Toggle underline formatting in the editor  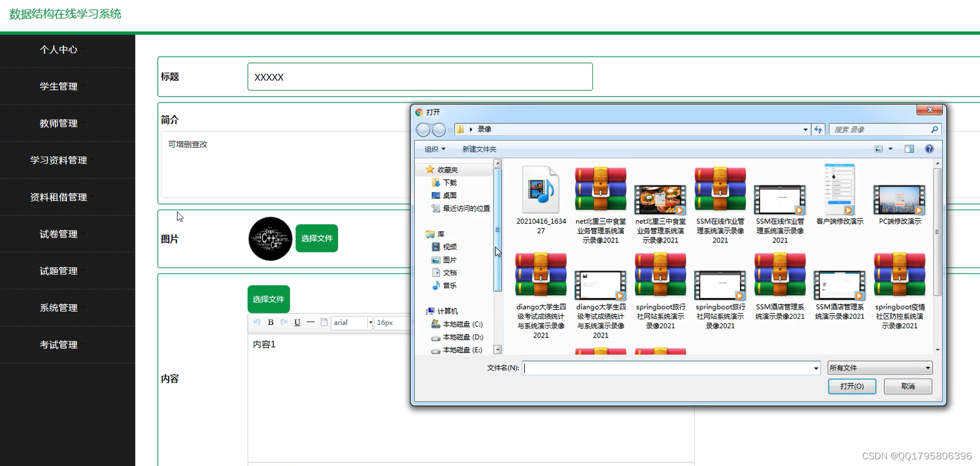[297, 322]
